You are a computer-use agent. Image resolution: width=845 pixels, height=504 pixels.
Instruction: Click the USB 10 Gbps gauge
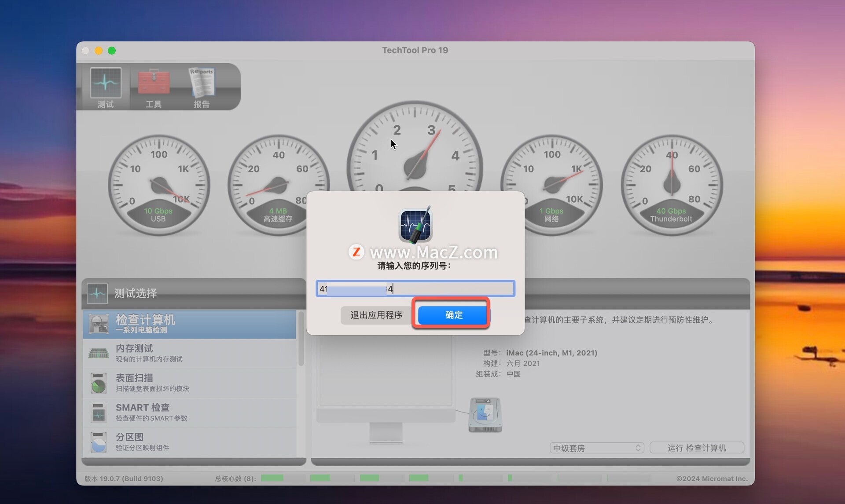click(159, 185)
